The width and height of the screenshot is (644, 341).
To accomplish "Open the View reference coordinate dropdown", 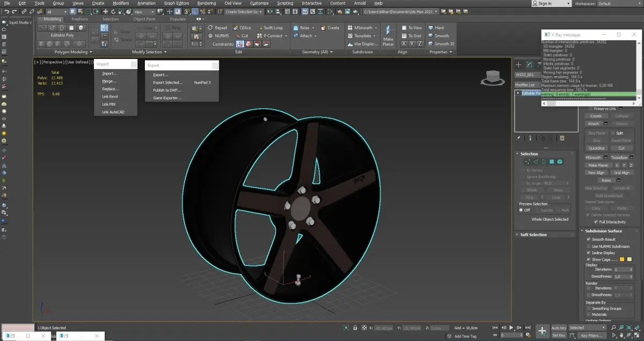I will tap(144, 11).
